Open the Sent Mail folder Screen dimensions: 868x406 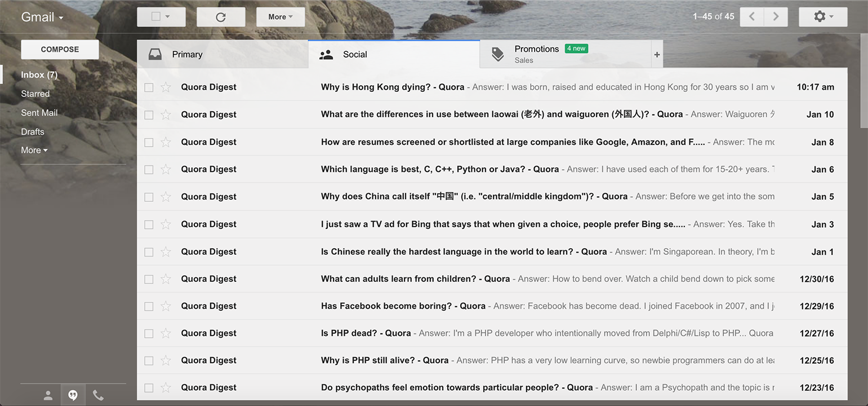[39, 113]
